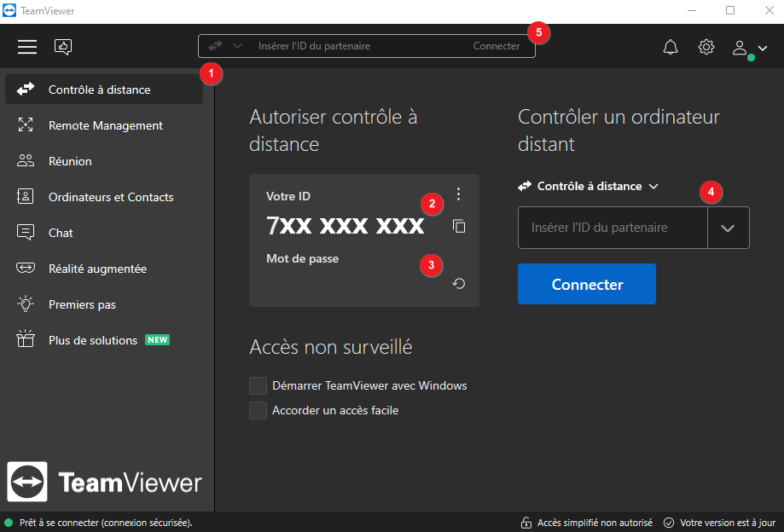Viewport: 784px width, 532px height.
Task: Open the notifications bell
Action: 671,47
